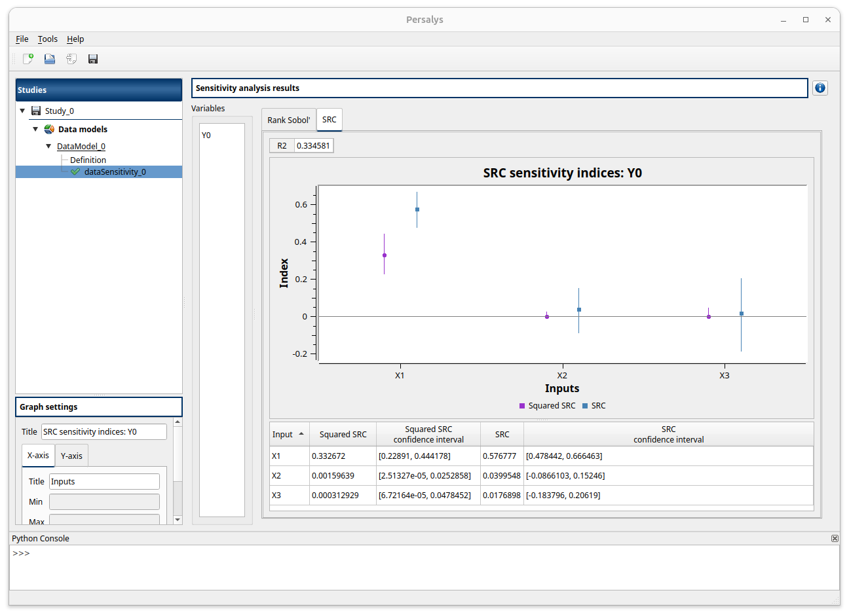This screenshot has height=616, width=849.
Task: Open the blue information help icon
Action: pyautogui.click(x=820, y=88)
